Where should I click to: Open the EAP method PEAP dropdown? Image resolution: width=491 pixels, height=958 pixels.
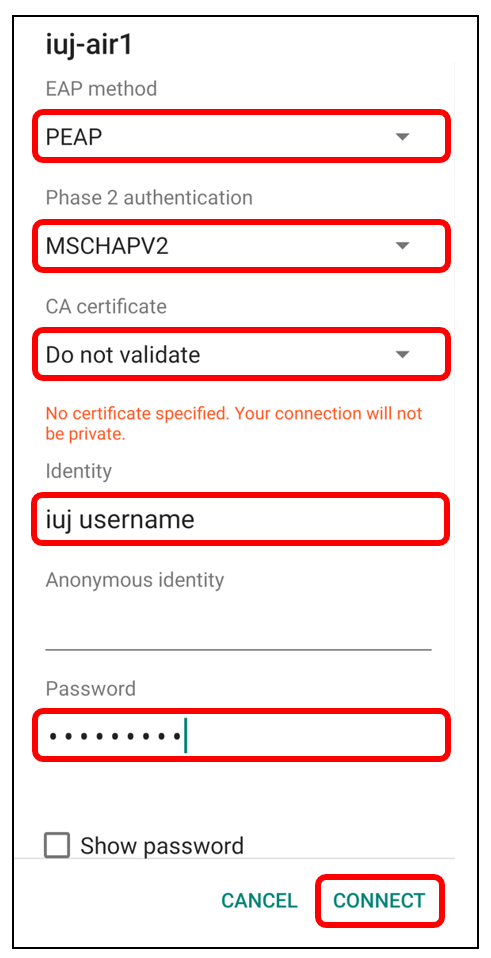coord(241,136)
